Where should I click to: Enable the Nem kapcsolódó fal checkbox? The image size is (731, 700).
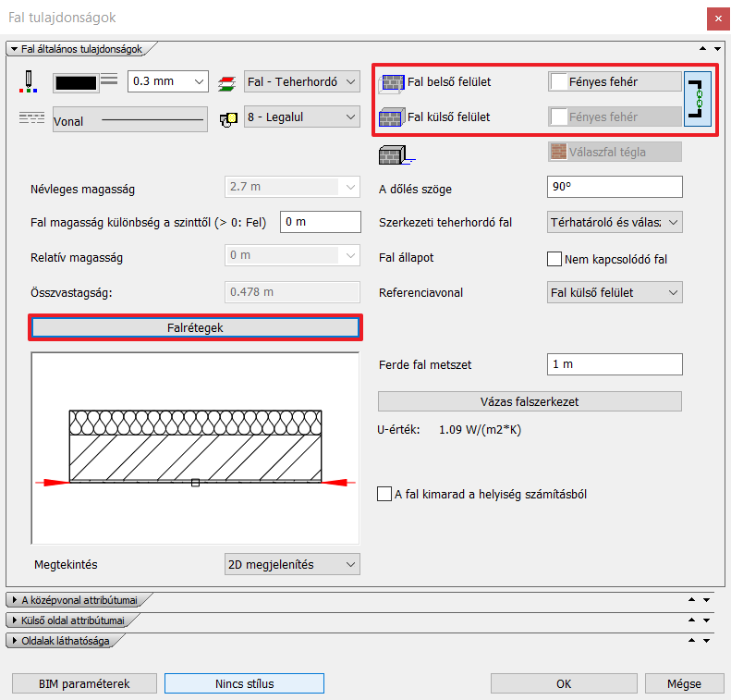[554, 259]
